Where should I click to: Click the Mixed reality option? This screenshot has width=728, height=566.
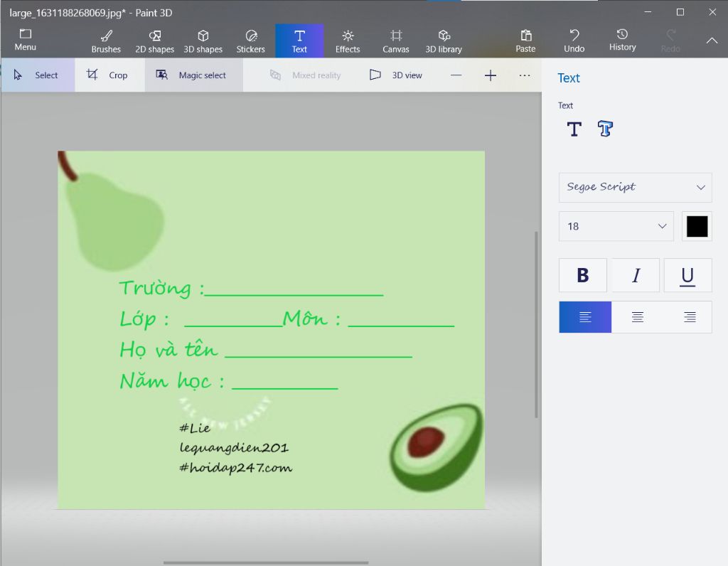(x=306, y=75)
